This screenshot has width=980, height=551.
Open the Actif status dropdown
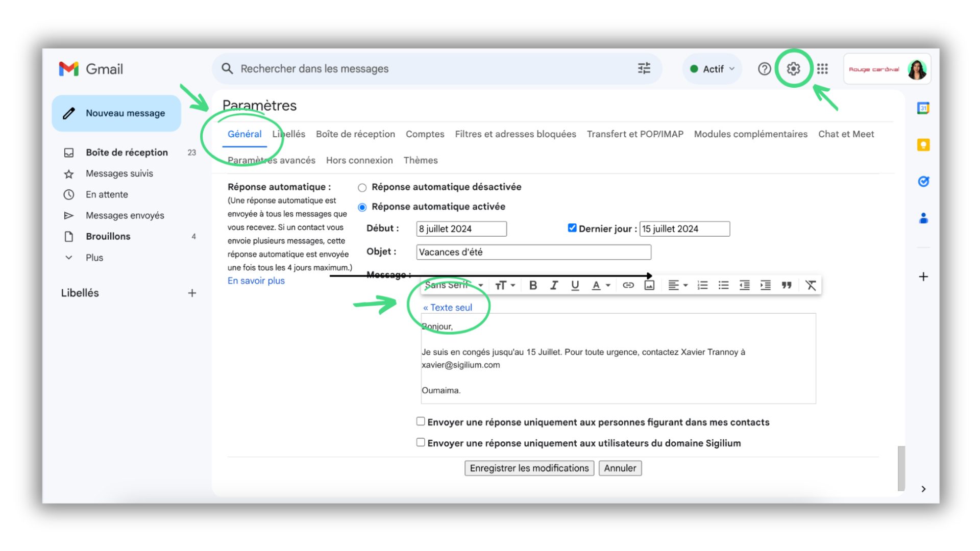tap(713, 69)
